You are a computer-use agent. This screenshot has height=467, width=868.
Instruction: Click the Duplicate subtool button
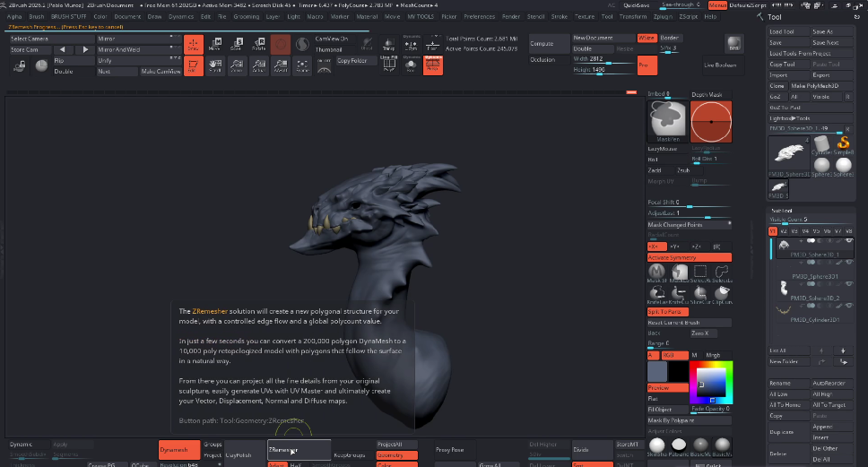789,432
